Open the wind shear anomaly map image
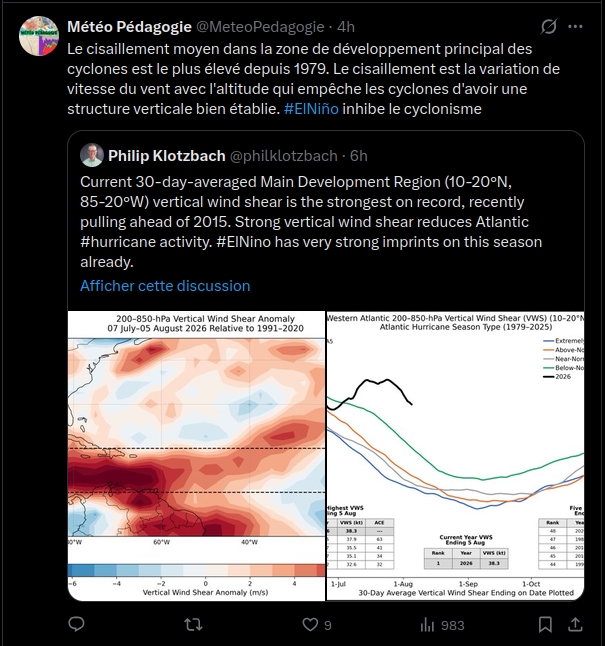605x646 pixels. 197,456
